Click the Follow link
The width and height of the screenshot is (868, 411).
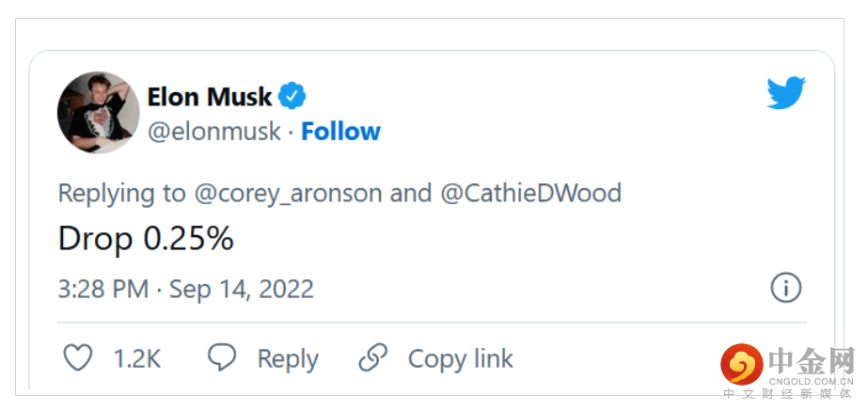(x=340, y=132)
